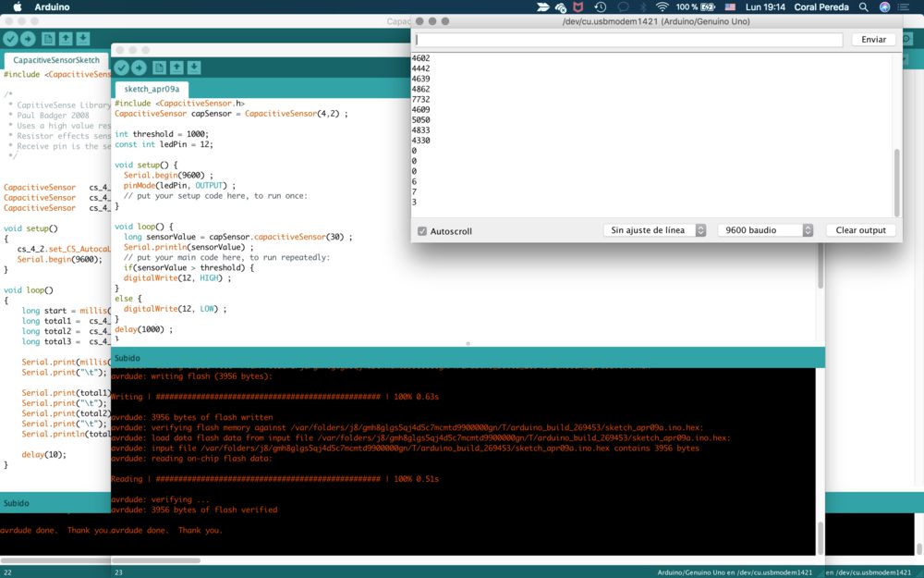Open the Coral Pereda user menu

[x=821, y=7]
